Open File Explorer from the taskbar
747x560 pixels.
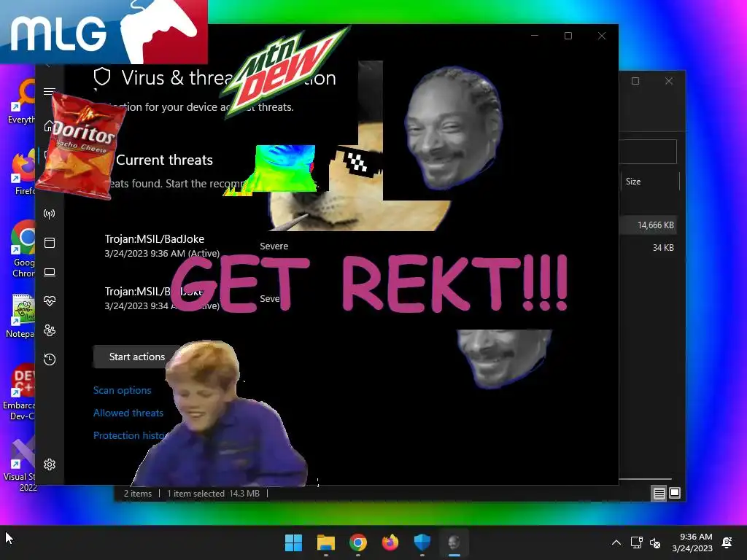(x=326, y=542)
